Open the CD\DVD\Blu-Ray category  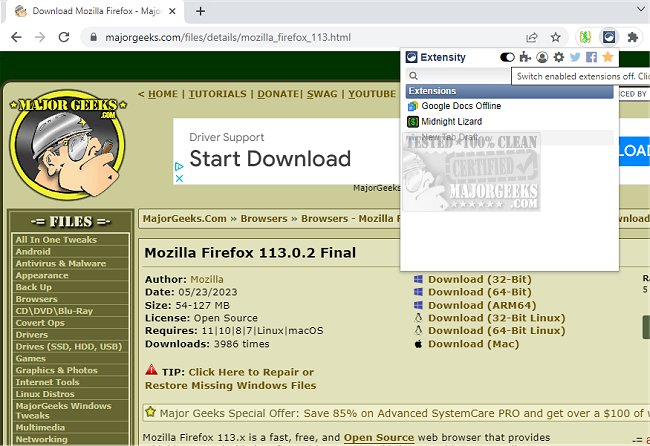[54, 311]
